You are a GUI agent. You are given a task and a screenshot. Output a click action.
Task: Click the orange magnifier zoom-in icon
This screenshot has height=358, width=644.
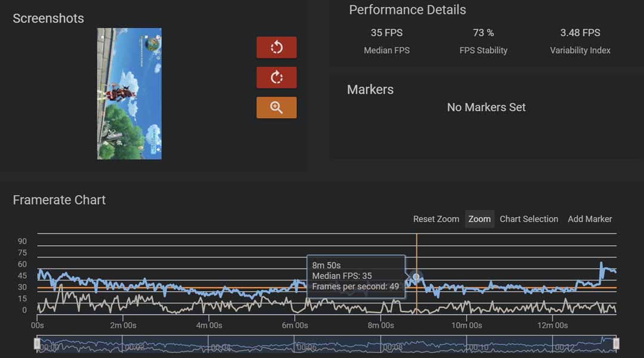point(276,107)
